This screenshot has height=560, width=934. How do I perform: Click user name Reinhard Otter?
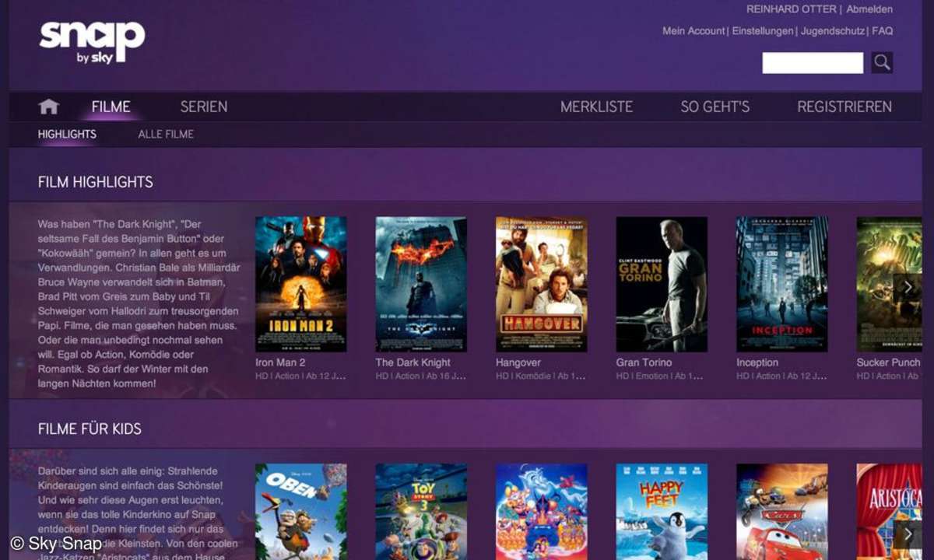click(x=791, y=9)
